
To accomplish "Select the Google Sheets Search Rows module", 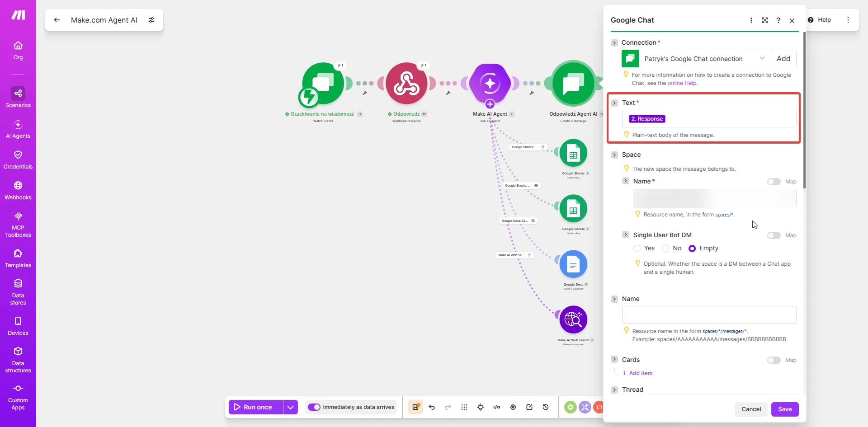I will pos(573,153).
